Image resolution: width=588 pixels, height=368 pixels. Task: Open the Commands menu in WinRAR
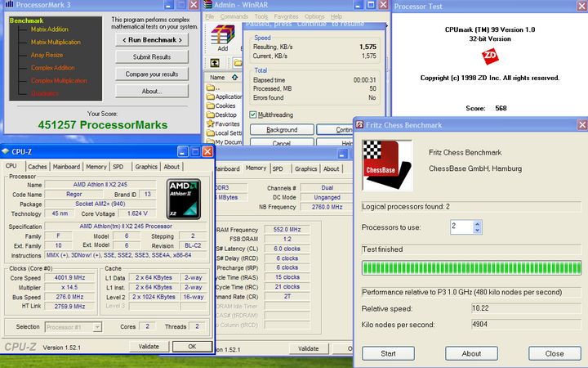pyautogui.click(x=234, y=16)
